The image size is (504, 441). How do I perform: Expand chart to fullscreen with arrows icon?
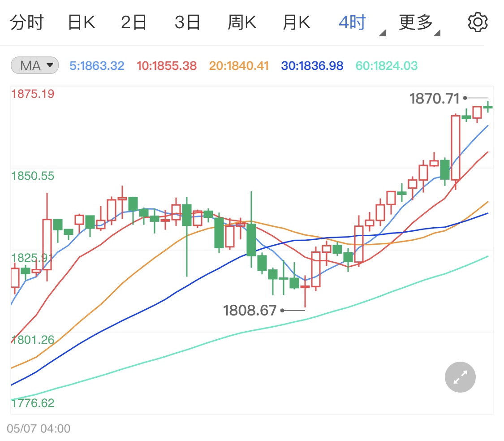[460, 377]
